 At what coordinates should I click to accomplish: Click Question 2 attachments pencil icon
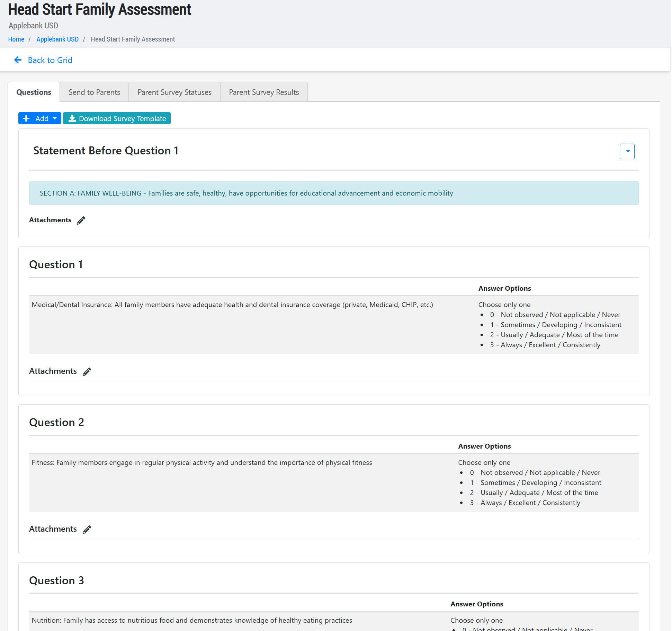87,529
